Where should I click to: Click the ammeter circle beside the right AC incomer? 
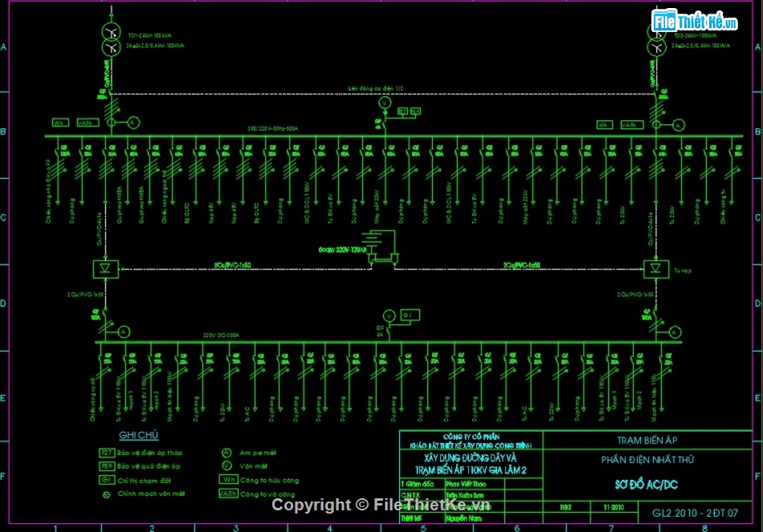(x=679, y=124)
